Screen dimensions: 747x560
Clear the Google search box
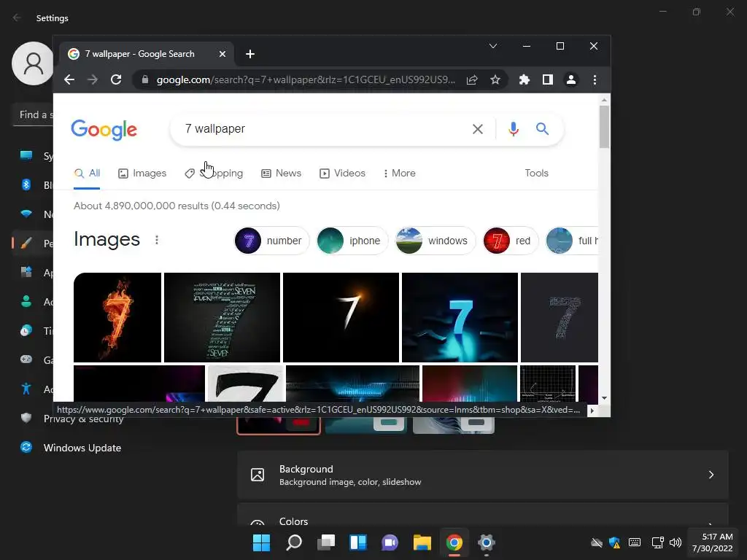pos(477,128)
